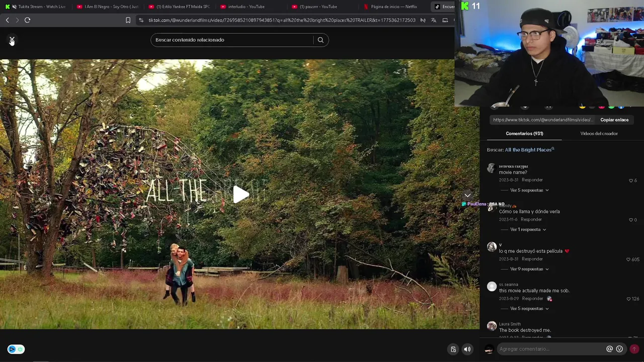
Task: Click the 'ss.seanna' username
Action: tap(508, 285)
